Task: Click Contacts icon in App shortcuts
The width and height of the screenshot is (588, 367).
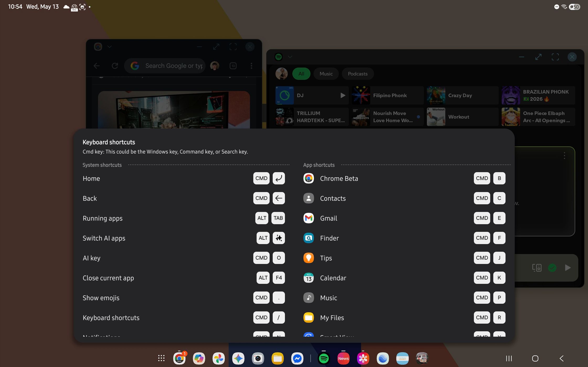Action: pos(309,198)
